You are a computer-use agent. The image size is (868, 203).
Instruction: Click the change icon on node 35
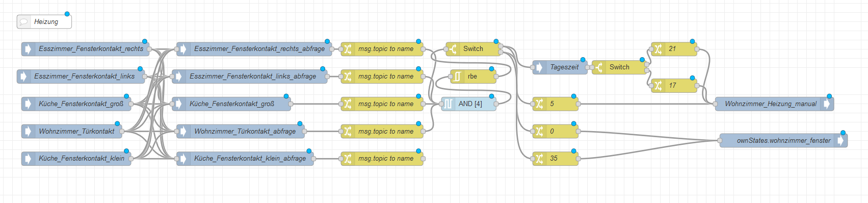(x=539, y=159)
